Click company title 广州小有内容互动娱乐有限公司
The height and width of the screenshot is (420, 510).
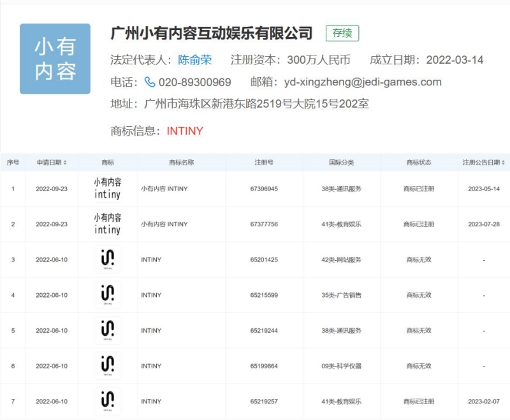click(x=212, y=33)
